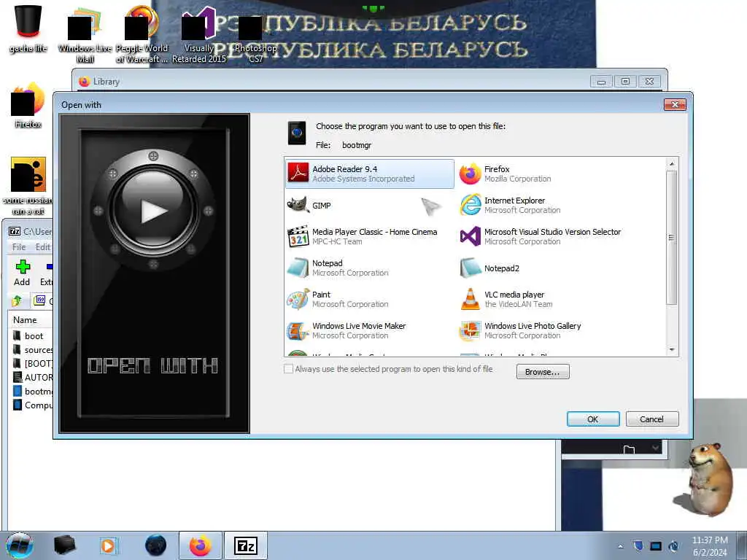747x560 pixels.
Task: Click the network tray icon
Action: coord(656,546)
